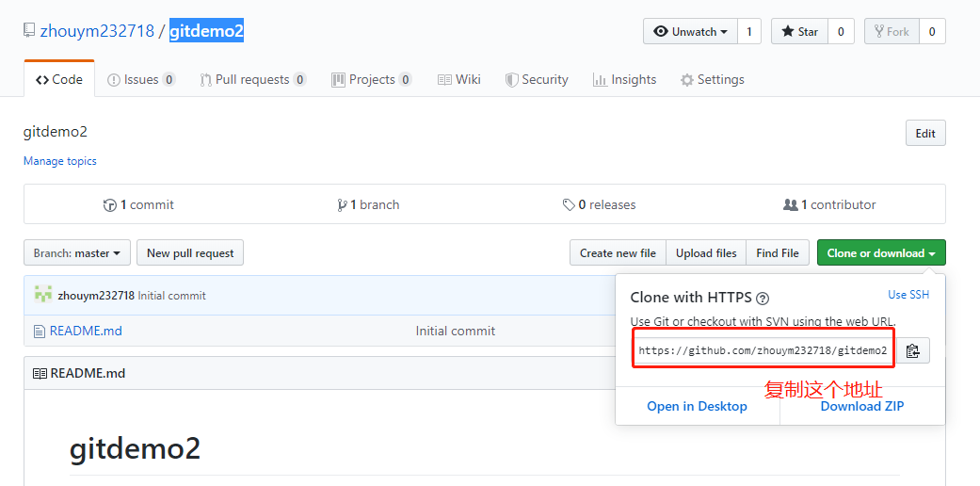Click the tag icon beside 0 releases
Screen dimensions: 980x486
click(569, 204)
